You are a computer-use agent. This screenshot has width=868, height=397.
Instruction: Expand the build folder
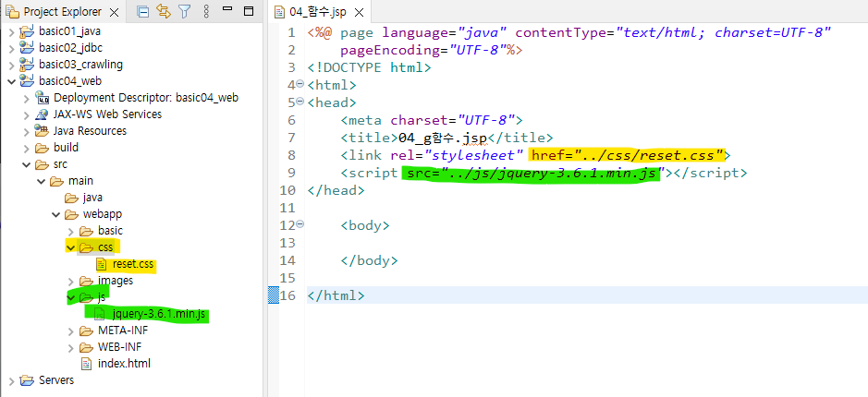[26, 149]
